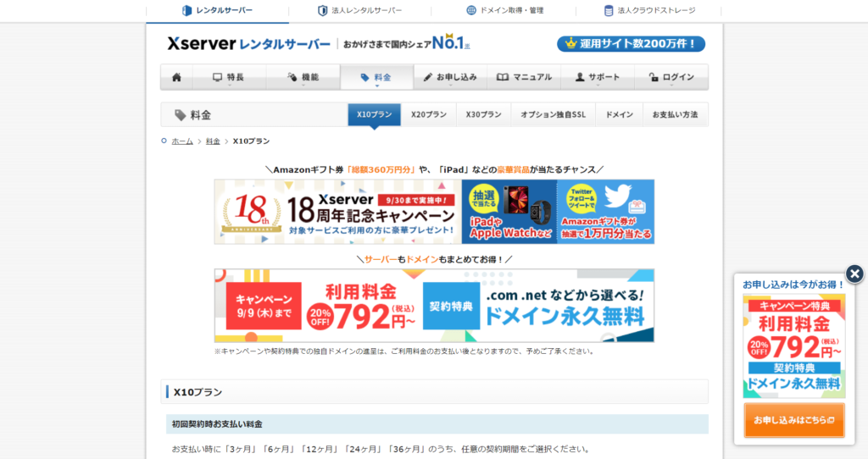Screen dimensions: 868x459
Task: Click the 初回契約時お支払い料金 heading
Action: point(217,424)
